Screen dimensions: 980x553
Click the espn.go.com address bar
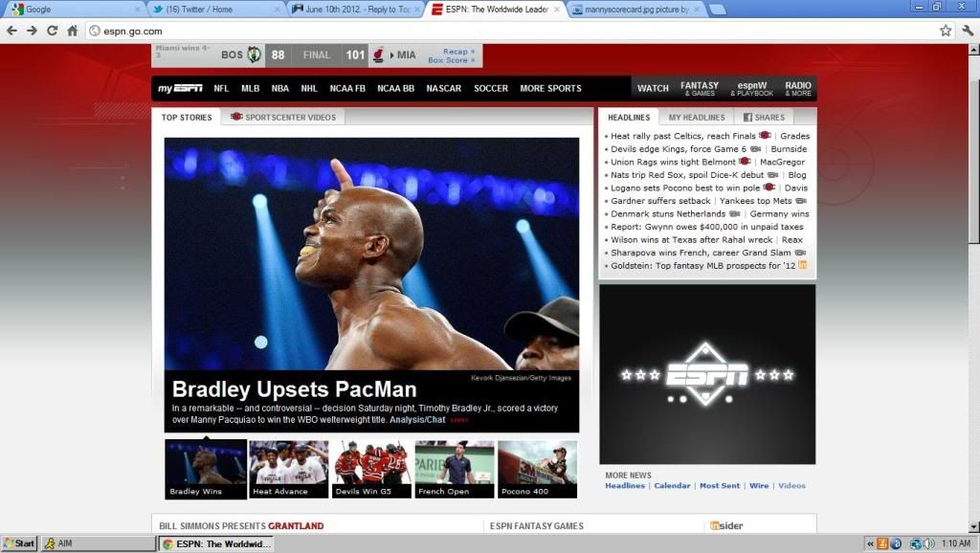[507, 31]
